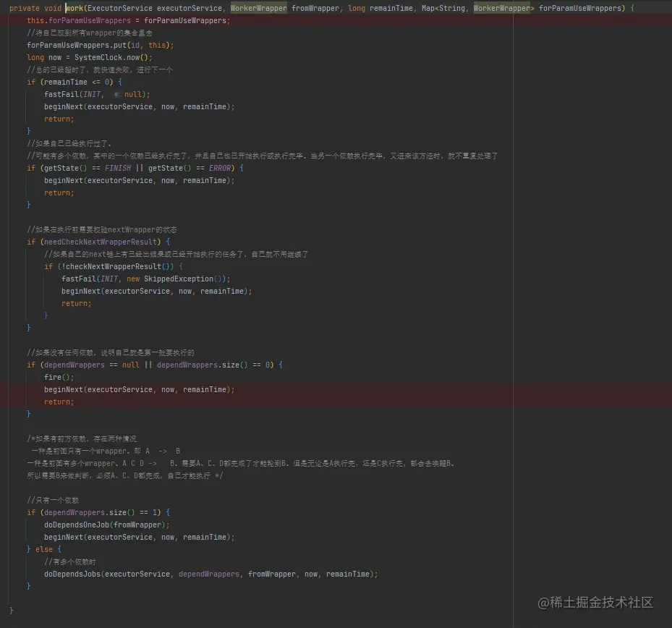
Task: Click beginNext line just below "doDependsOneJob(fromWrapper);"
Action: (x=140, y=537)
